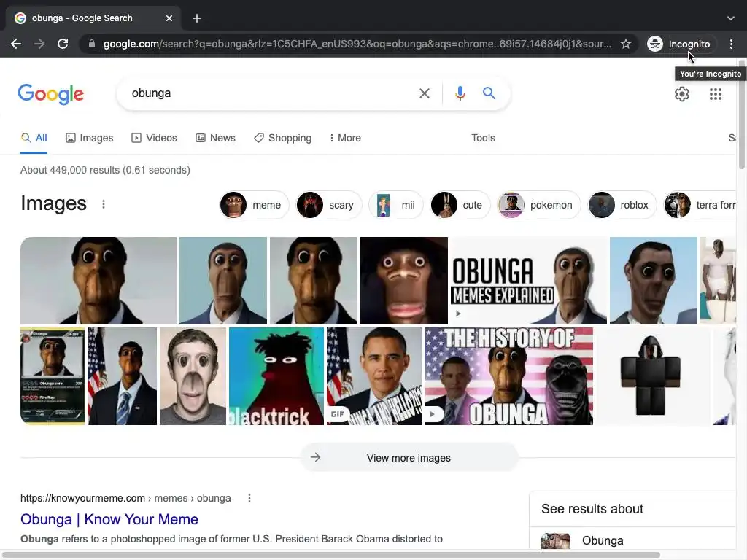The width and height of the screenshot is (747, 560).
Task: Open Google settings gear
Action: (x=682, y=94)
